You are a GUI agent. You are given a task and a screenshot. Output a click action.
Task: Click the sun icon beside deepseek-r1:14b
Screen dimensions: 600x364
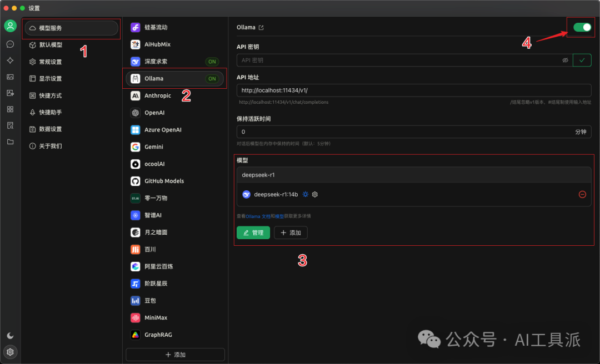306,194
